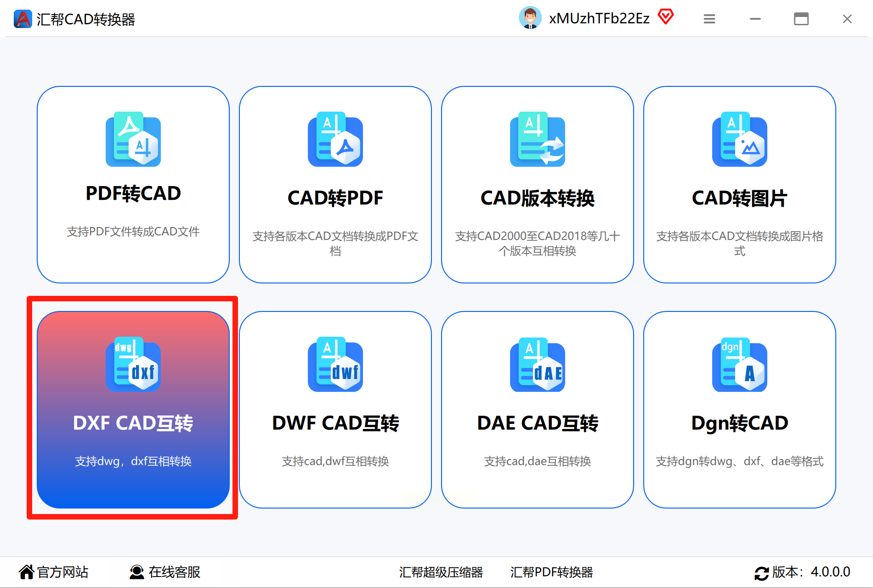Choose the CAD转图片 icon

coord(740,139)
